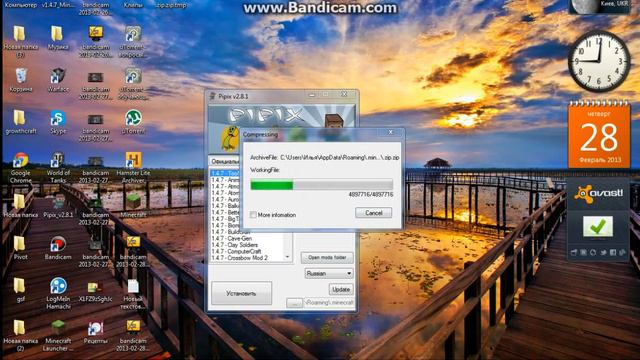
Task: Click the Установить button in Pipix
Action: coord(241,293)
